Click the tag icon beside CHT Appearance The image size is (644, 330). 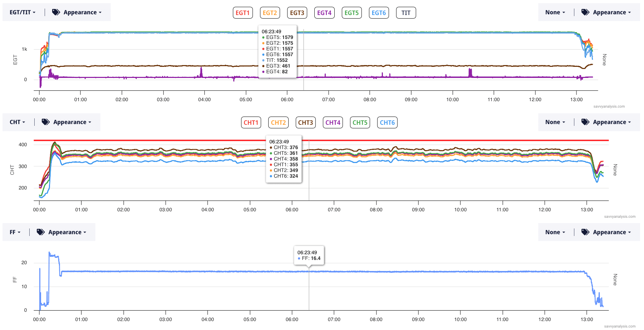(x=46, y=122)
